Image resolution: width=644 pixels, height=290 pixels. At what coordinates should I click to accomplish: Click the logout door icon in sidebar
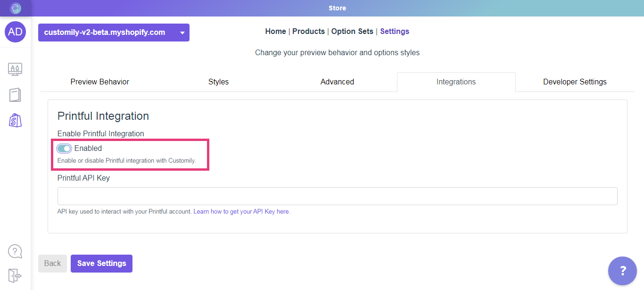pos(15,275)
